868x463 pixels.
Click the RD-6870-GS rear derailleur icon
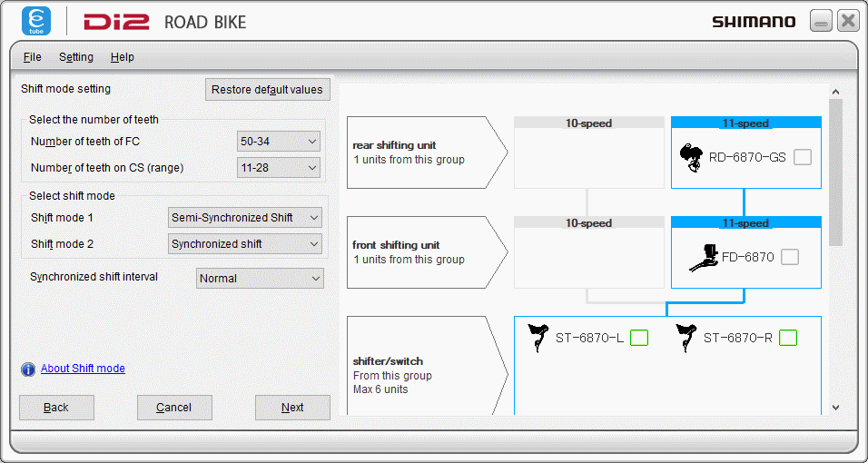click(692, 158)
